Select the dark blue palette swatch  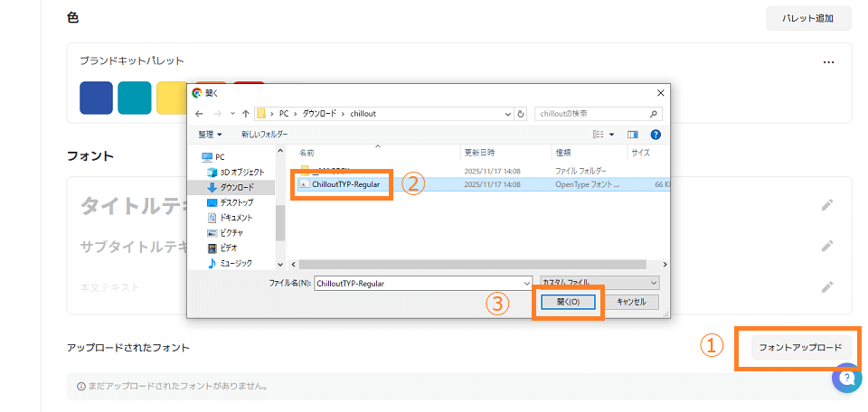97,98
